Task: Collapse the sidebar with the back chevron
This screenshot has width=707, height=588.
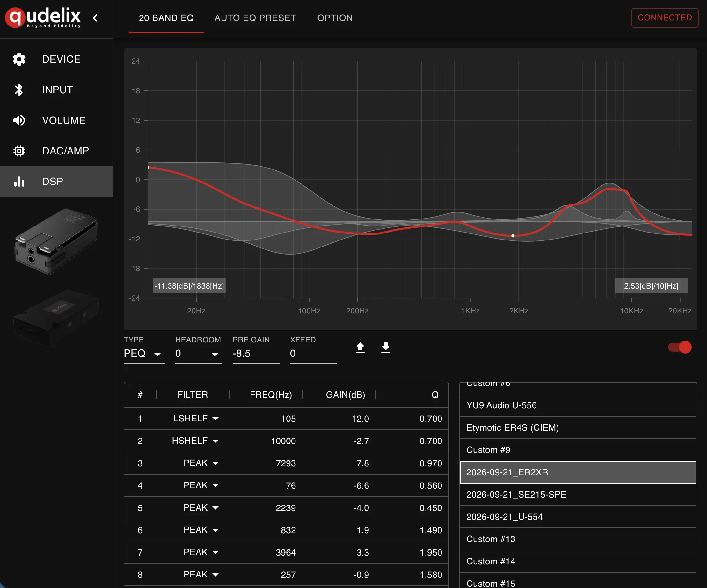Action: (95, 18)
